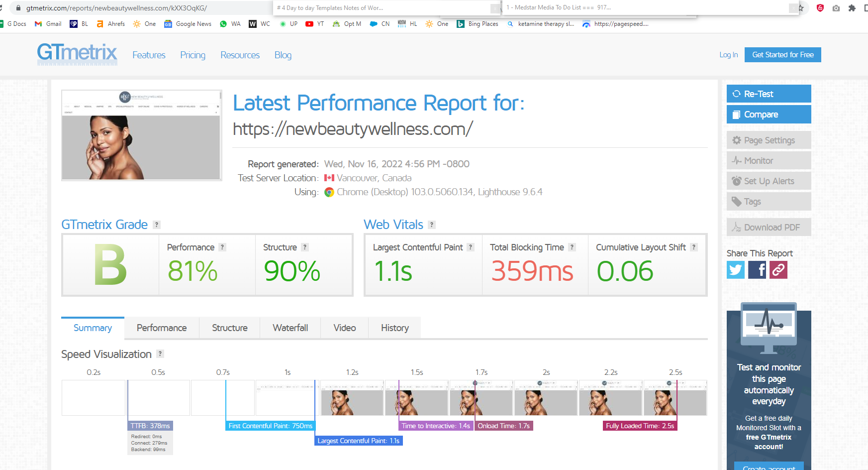Click help icon for Cumulative Layout Shift
This screenshot has width=868, height=470.
click(x=694, y=247)
